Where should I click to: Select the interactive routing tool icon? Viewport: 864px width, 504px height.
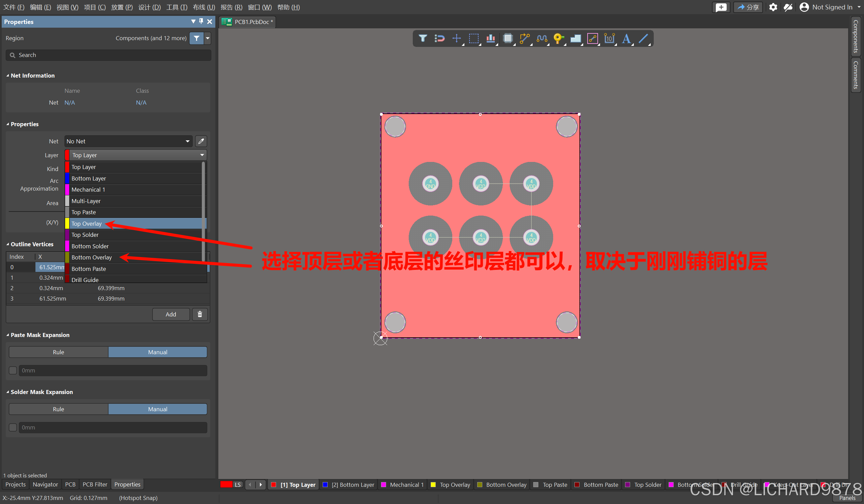524,38
